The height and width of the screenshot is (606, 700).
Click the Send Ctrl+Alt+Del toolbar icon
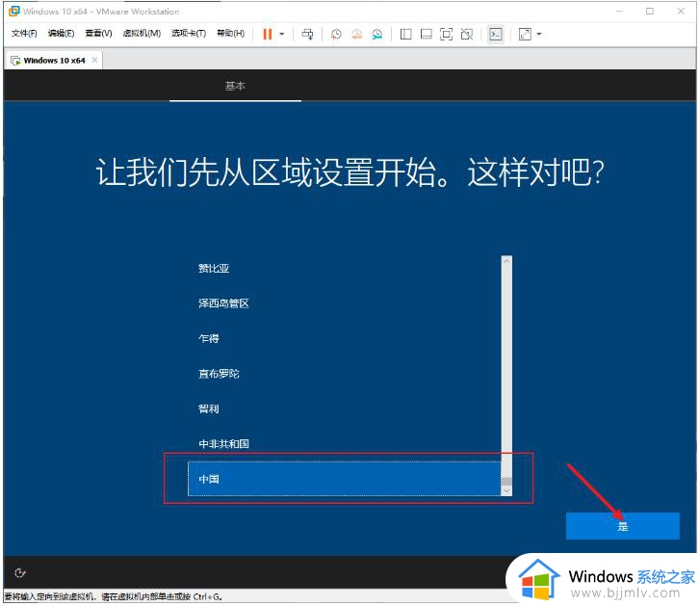click(x=307, y=35)
